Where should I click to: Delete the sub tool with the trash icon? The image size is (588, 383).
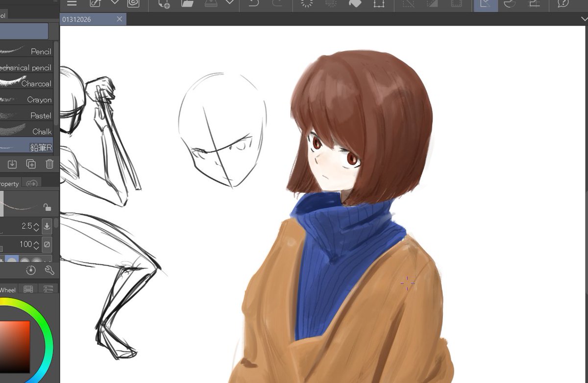pyautogui.click(x=49, y=164)
